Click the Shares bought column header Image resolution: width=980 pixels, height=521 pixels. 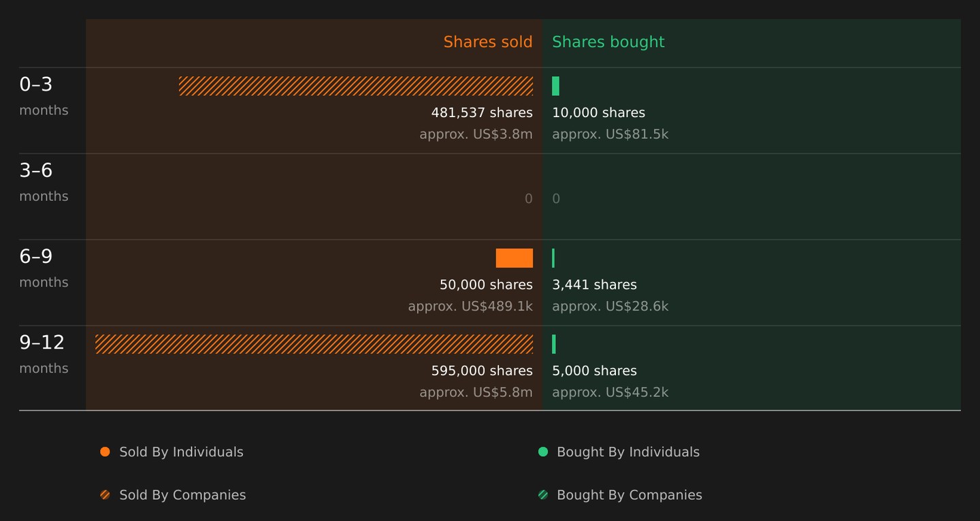[608, 42]
